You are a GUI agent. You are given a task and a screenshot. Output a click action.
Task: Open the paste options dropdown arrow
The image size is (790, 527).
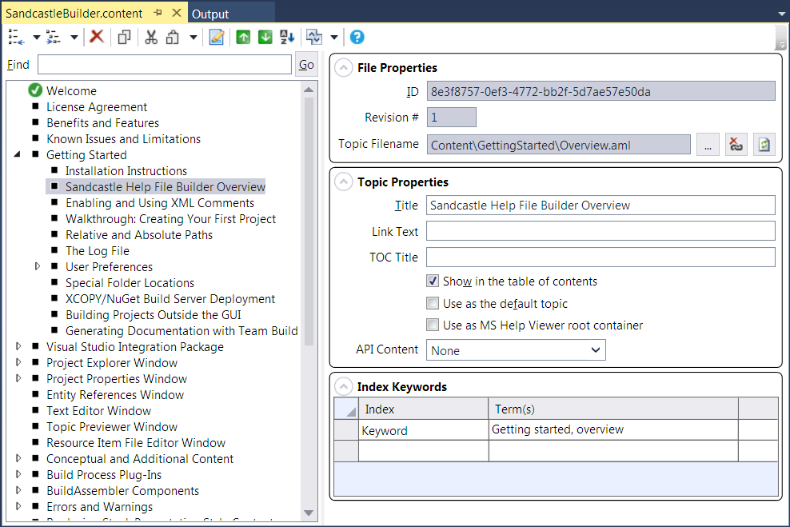[x=193, y=37]
